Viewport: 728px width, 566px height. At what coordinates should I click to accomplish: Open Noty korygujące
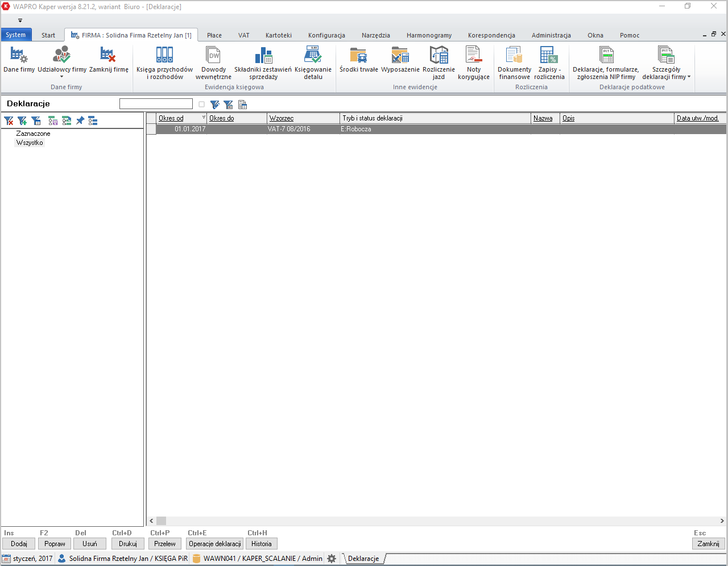click(x=474, y=63)
